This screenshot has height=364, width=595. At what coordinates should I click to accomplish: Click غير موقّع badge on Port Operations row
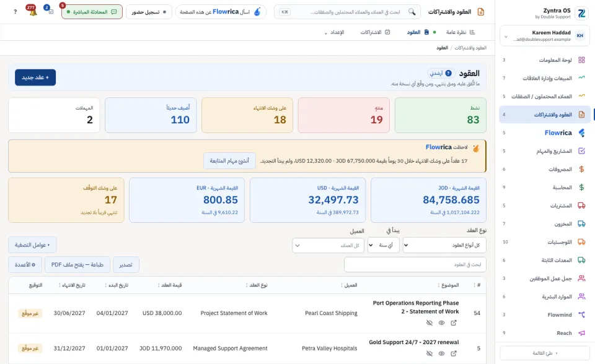tap(30, 314)
